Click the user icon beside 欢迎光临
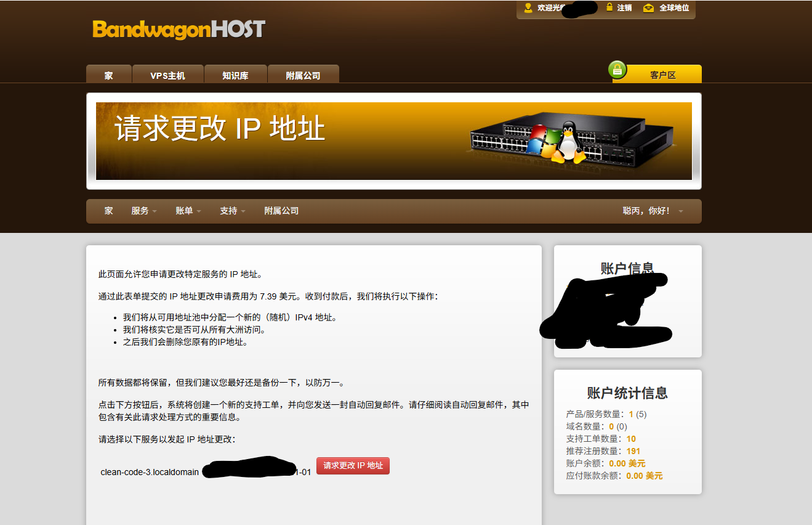Image resolution: width=812 pixels, height=525 pixels. [x=528, y=8]
